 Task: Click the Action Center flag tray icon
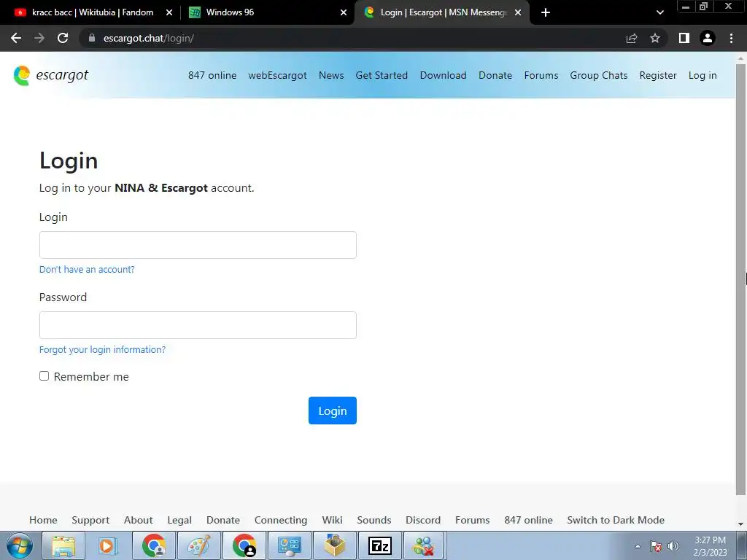(656, 546)
